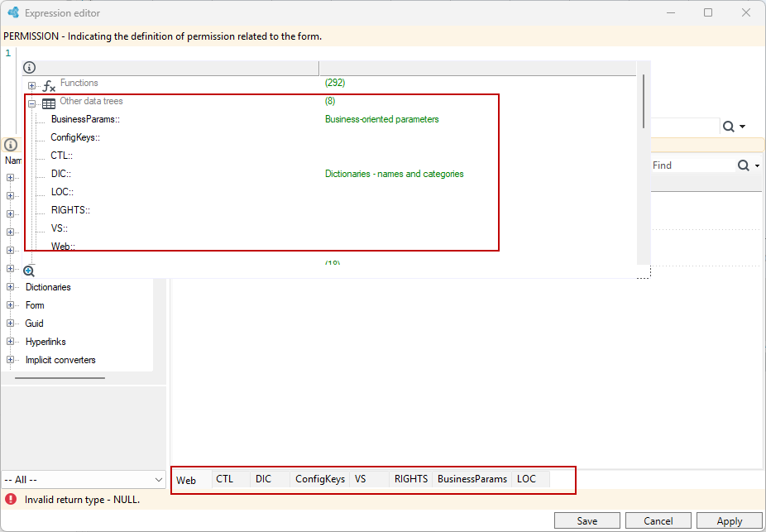Click the red error icon in status bar

click(x=10, y=499)
